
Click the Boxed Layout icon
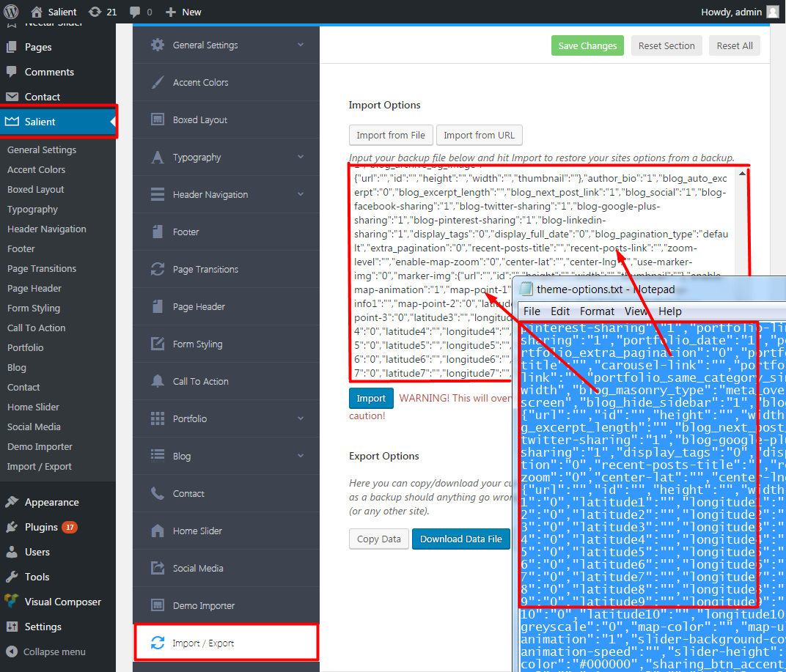coord(158,119)
